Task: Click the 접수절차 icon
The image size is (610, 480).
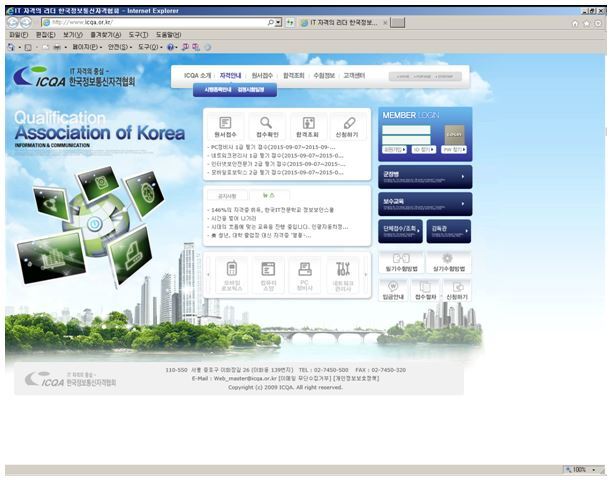Action: click(425, 287)
